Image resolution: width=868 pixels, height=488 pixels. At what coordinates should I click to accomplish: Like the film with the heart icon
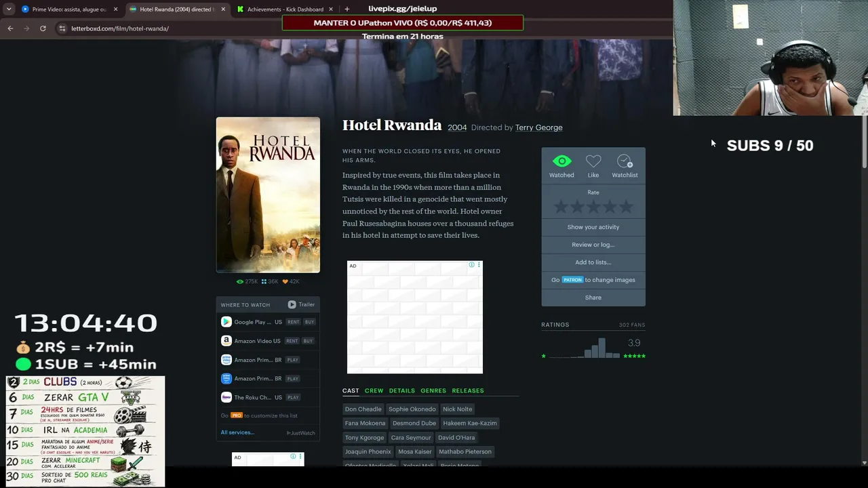593,161
